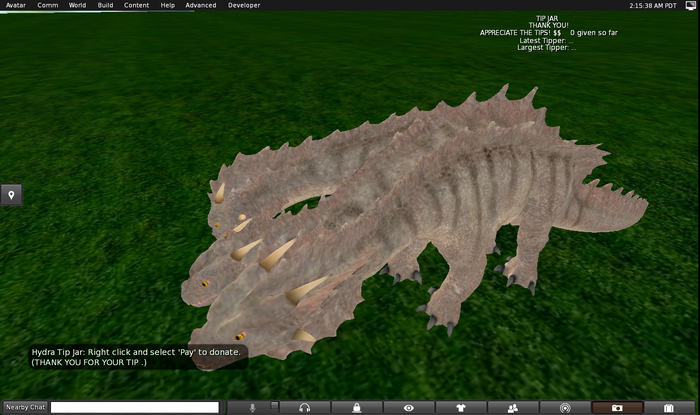Click the media screen icon at top right

690,5
